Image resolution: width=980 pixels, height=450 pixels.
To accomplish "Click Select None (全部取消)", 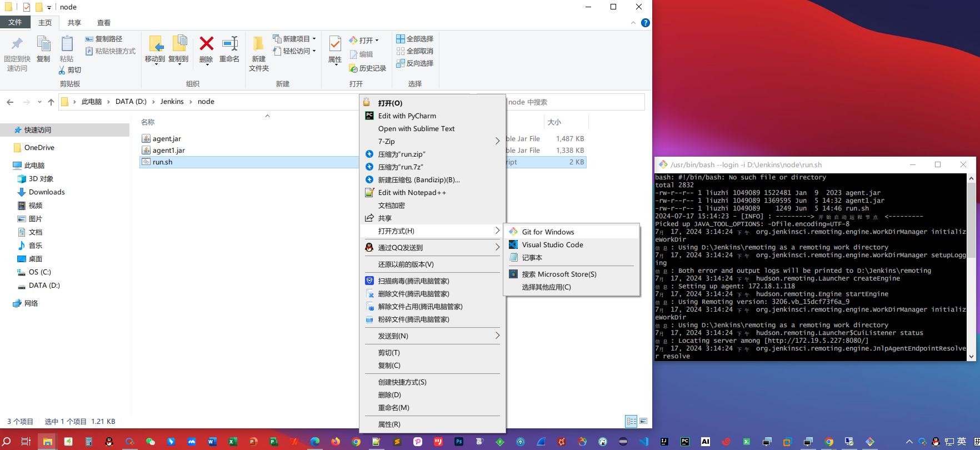I will click(415, 51).
